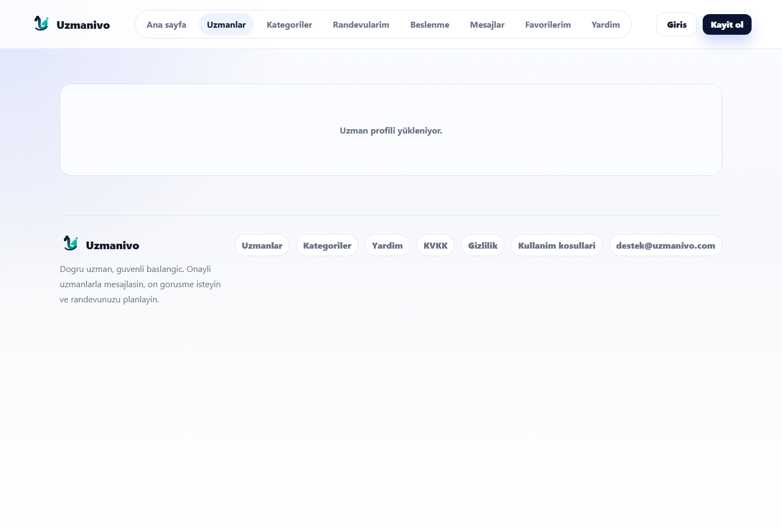Open the Gizlilik privacy link
Screen dimensions: 782x532
[x=483, y=245]
